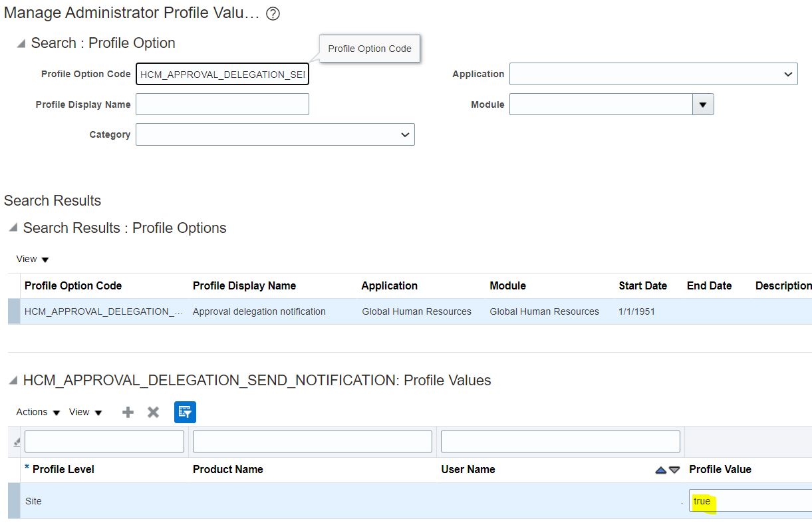The height and width of the screenshot is (525, 812).
Task: Sort User Name column descending
Action: pyautogui.click(x=674, y=470)
